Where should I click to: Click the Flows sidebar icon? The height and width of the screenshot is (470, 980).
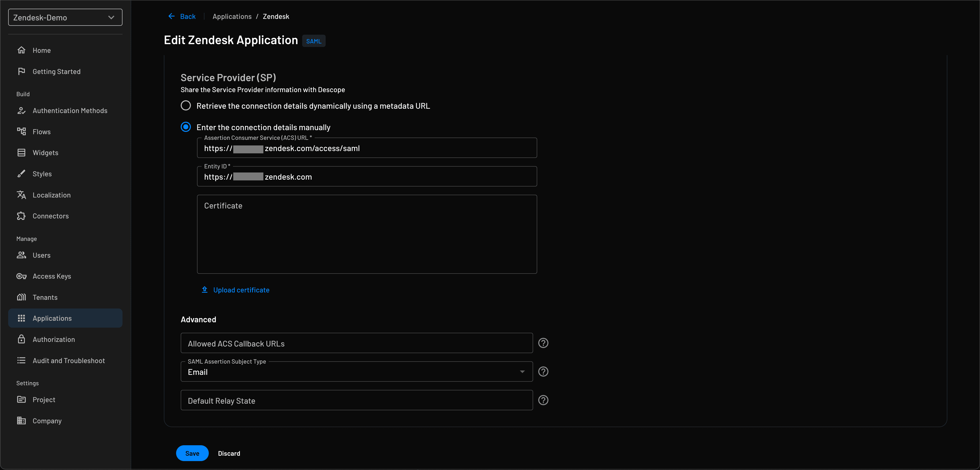click(21, 132)
